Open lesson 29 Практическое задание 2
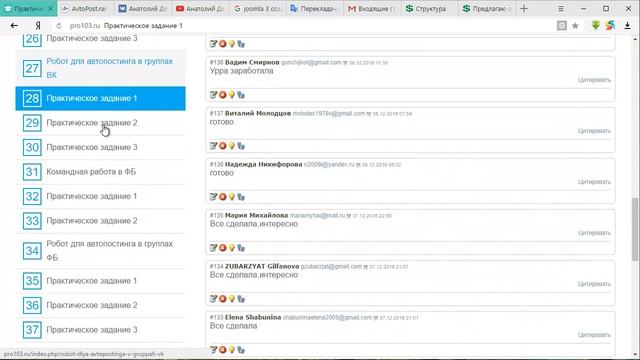 click(100, 123)
